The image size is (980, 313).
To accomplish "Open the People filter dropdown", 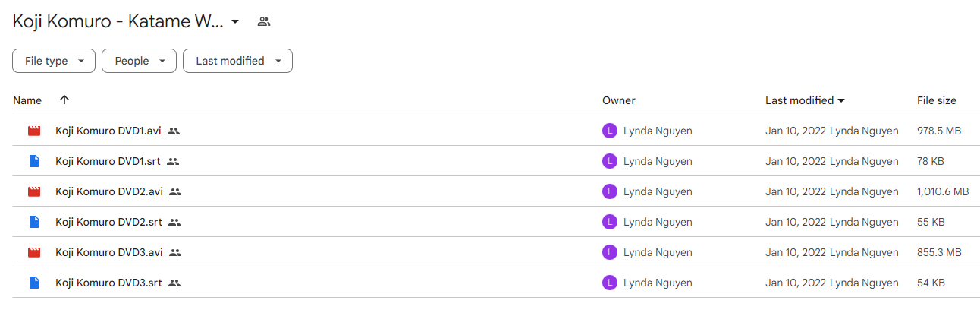I will [139, 61].
